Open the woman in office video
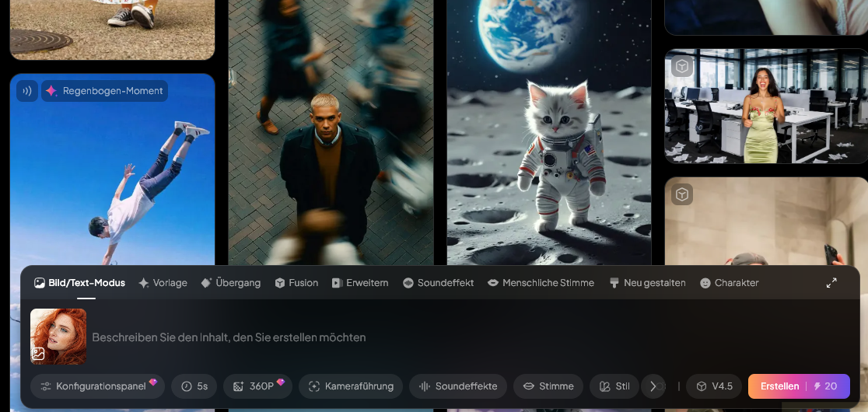This screenshot has width=868, height=412. click(766, 106)
